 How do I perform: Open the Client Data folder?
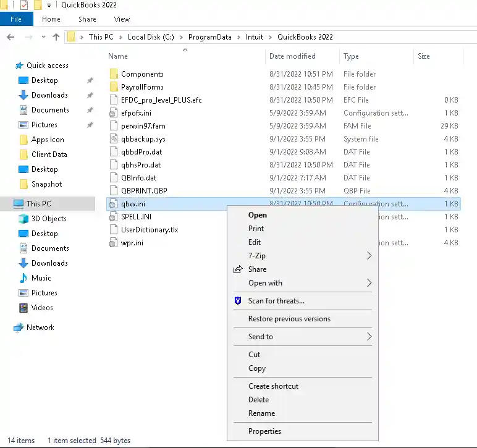click(x=49, y=154)
